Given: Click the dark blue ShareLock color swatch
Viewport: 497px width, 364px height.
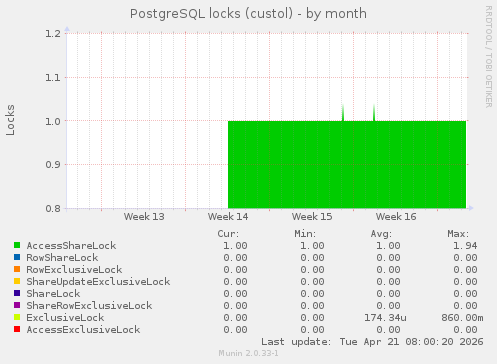Looking at the screenshot, I should [x=17, y=293].
